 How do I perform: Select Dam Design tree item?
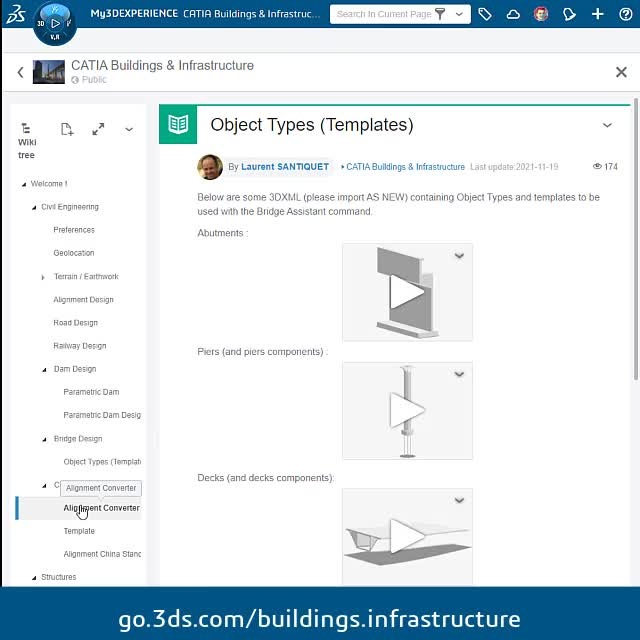75,369
